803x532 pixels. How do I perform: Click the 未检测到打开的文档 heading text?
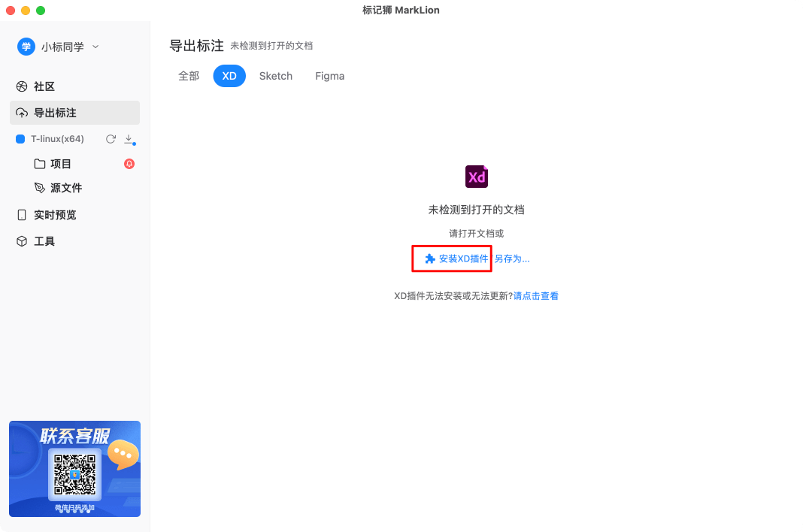coord(476,210)
